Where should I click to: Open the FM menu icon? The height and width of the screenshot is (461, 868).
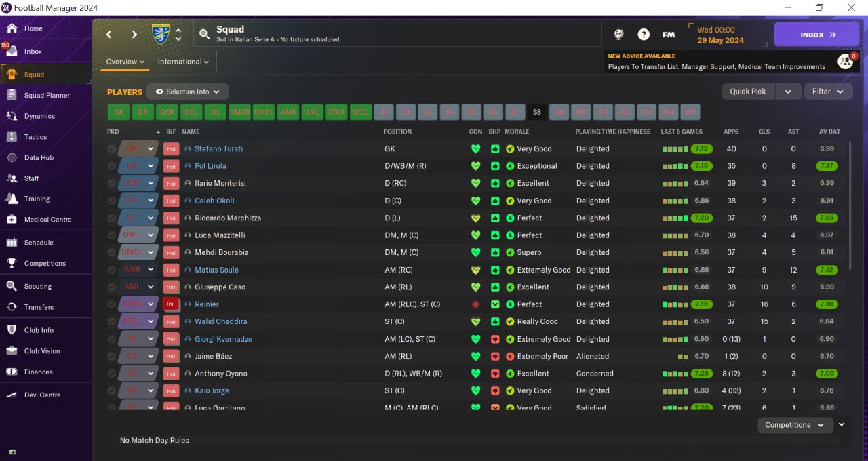coord(669,35)
